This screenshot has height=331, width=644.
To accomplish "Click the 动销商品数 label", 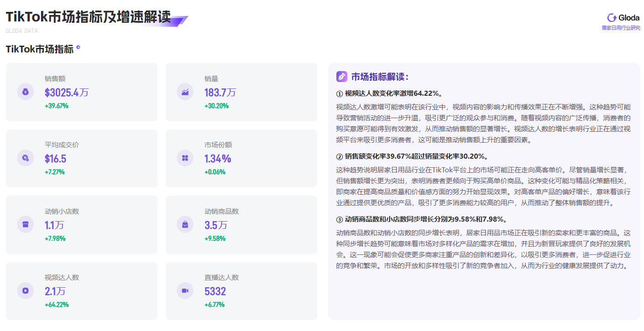I will tap(221, 212).
